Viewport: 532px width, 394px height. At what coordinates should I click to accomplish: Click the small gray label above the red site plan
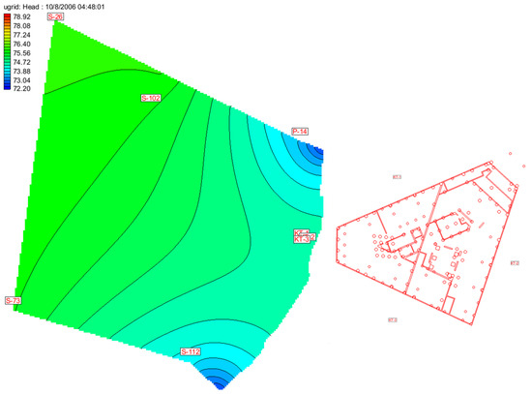(x=397, y=177)
